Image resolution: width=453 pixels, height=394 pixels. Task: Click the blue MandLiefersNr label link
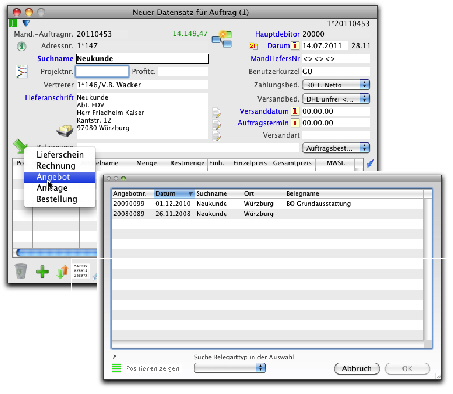tap(275, 59)
